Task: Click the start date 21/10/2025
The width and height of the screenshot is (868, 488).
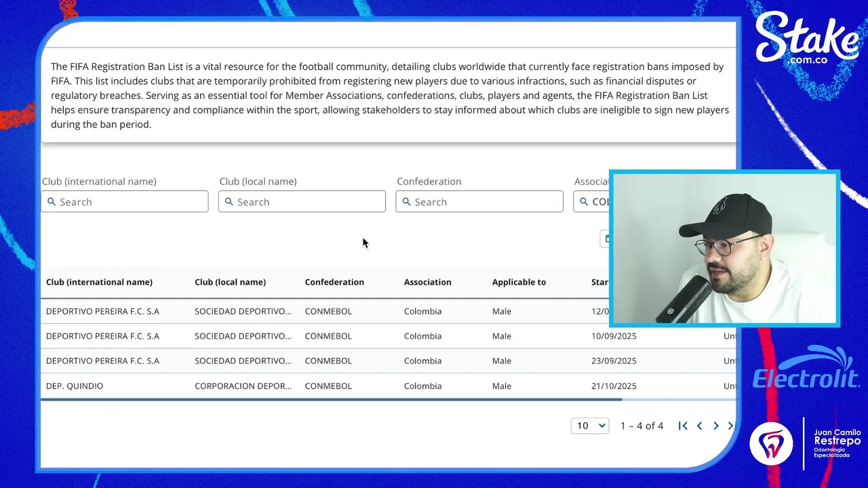Action: coord(614,386)
